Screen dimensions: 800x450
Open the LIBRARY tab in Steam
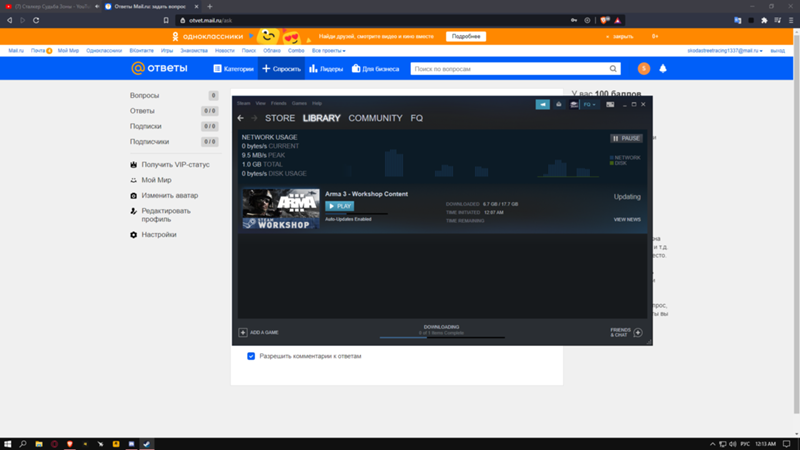click(321, 118)
